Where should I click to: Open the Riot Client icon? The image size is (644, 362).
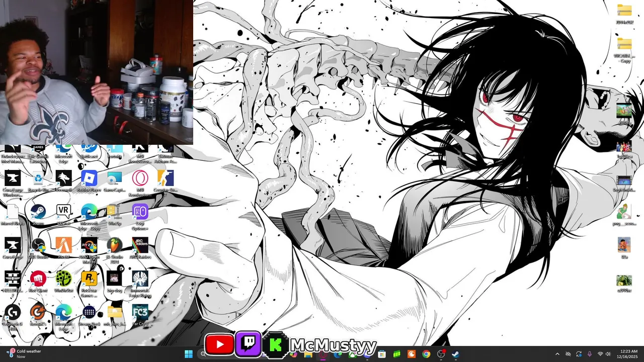38,282
